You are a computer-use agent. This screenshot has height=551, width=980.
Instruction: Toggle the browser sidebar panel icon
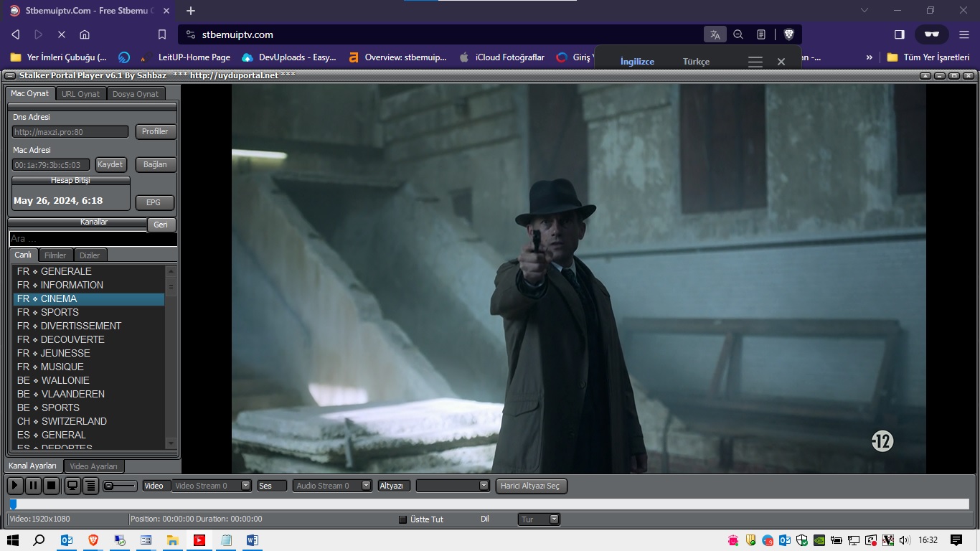click(900, 34)
